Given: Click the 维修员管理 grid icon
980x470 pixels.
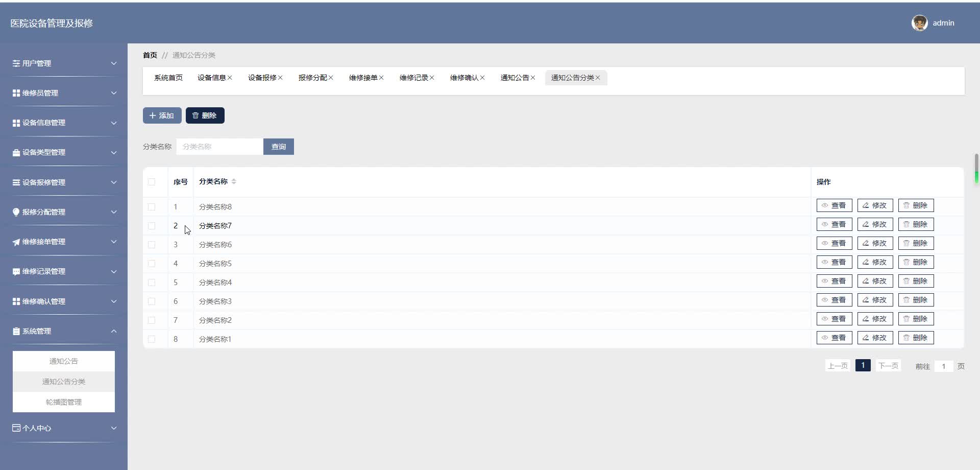Looking at the screenshot, I should click(x=16, y=93).
